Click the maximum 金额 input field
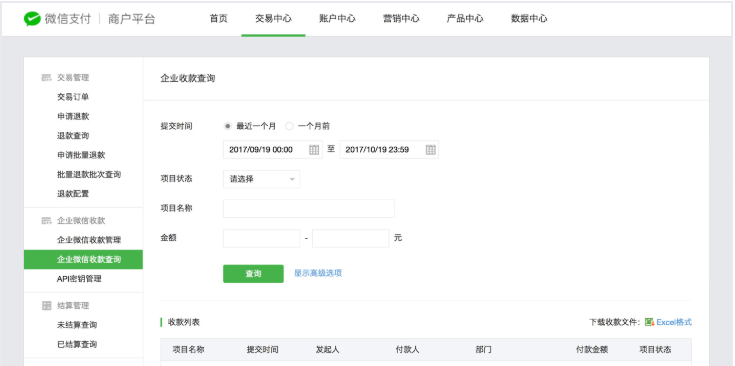This screenshot has width=735, height=366. pos(351,238)
